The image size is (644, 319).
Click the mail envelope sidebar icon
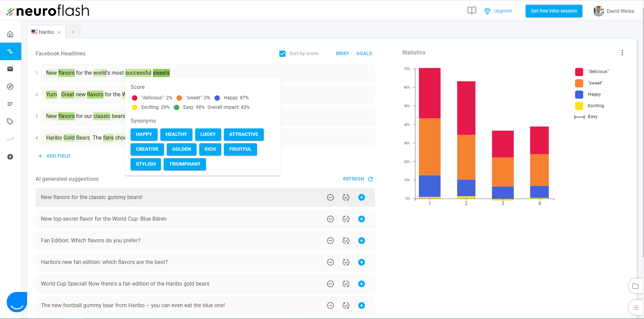[10, 69]
